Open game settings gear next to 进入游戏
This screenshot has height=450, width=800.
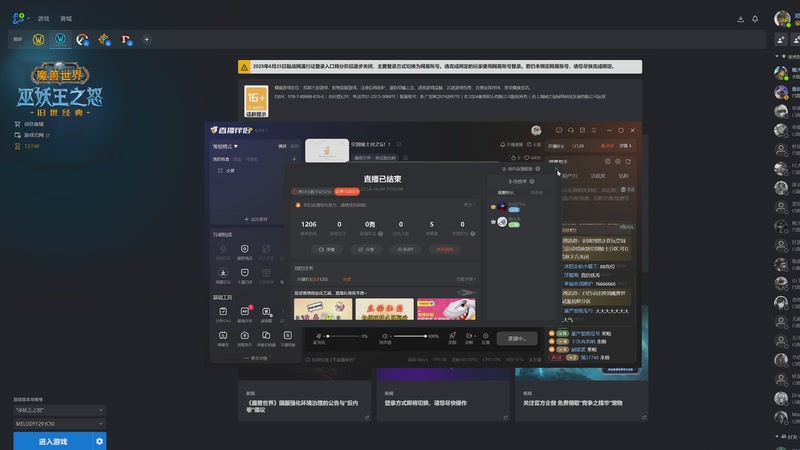pos(99,441)
